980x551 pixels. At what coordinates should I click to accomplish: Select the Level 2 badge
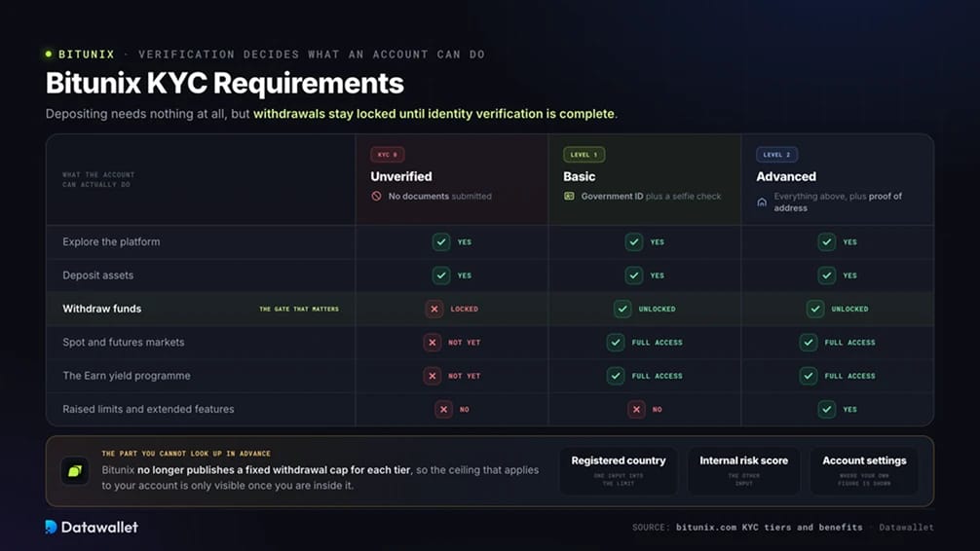coord(776,155)
